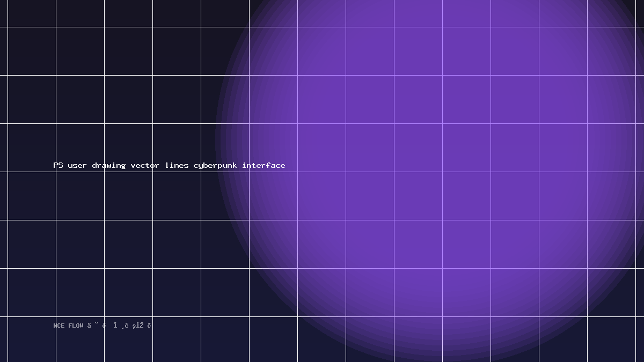This screenshot has width=644, height=362.
Task: Click the word "FLOW" in the gray footer text
Action: (76, 326)
